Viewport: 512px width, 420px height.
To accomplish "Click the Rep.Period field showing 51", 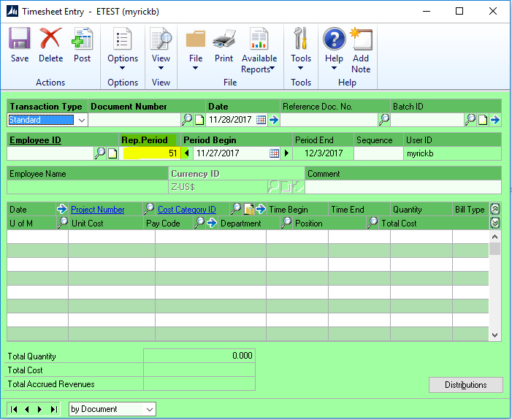I will 150,153.
